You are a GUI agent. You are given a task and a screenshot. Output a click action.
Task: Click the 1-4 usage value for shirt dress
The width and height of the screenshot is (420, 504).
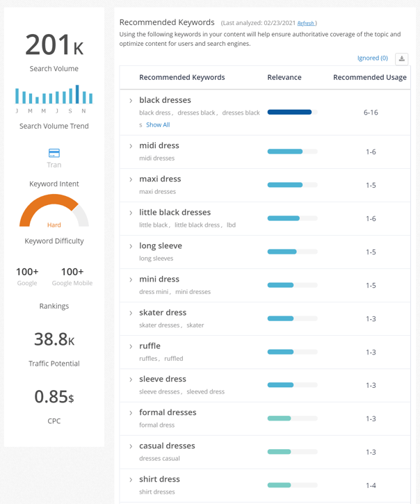371,485
